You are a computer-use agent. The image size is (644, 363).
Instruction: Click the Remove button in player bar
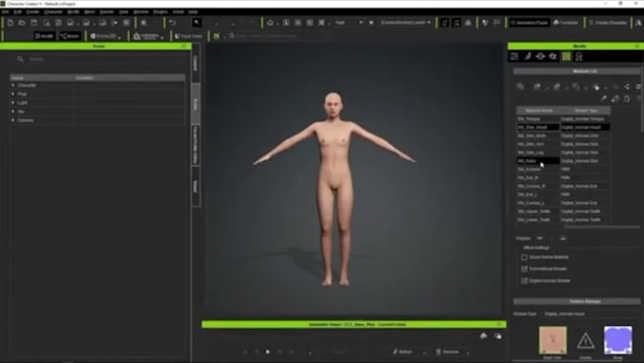pyautogui.click(x=447, y=352)
